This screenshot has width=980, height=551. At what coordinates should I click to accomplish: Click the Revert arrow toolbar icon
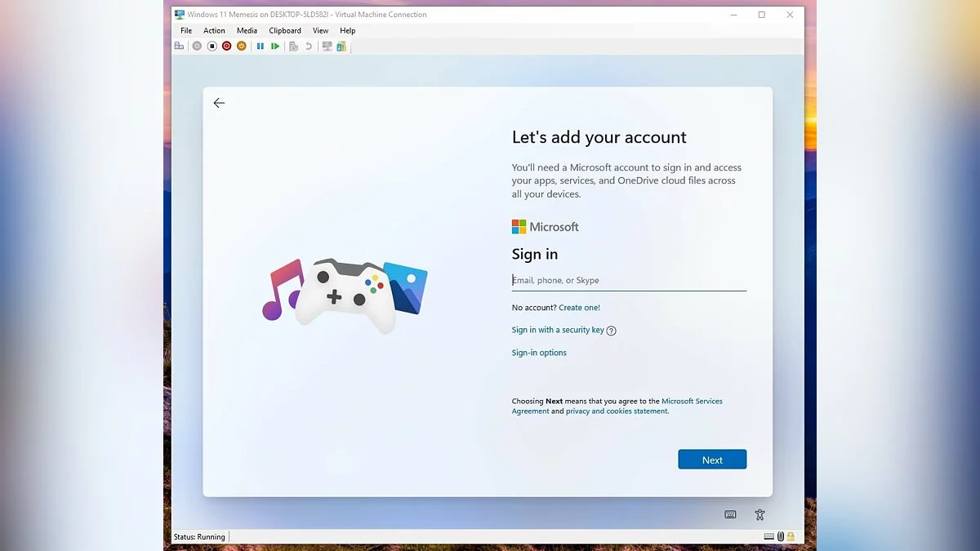click(309, 46)
